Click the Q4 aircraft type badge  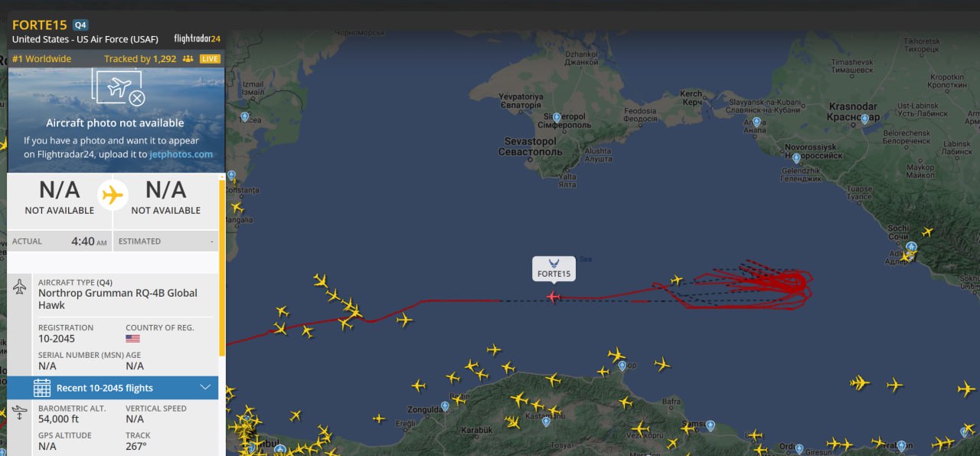point(80,25)
